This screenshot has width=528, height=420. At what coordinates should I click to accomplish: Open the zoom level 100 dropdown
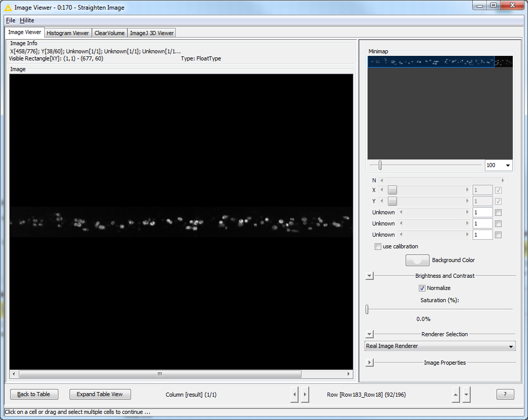498,166
